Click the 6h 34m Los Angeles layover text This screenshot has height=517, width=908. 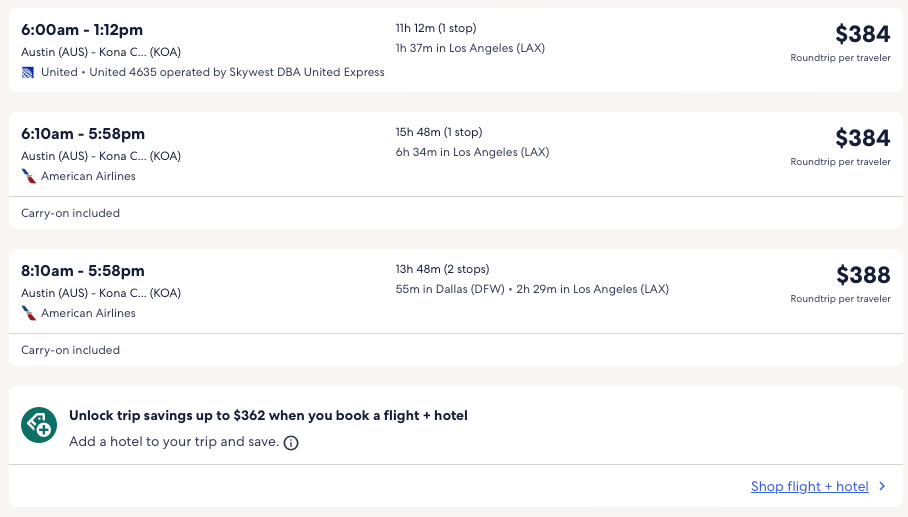pyautogui.click(x=472, y=153)
